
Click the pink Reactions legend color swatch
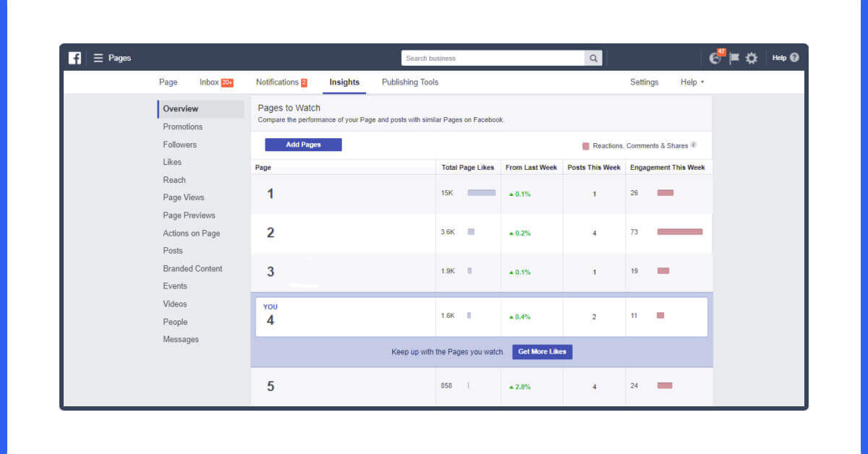tap(586, 146)
